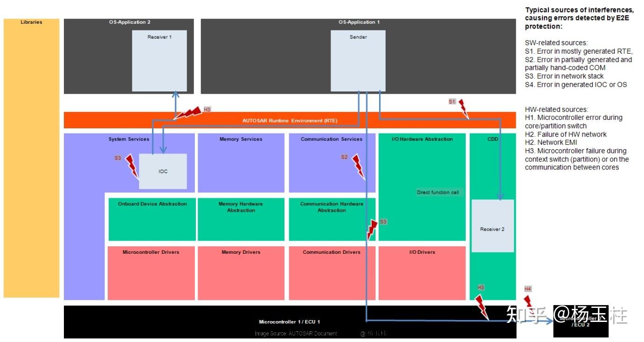The height and width of the screenshot is (342, 644).
Task: Select the Communication Drivers block
Action: 332,273
